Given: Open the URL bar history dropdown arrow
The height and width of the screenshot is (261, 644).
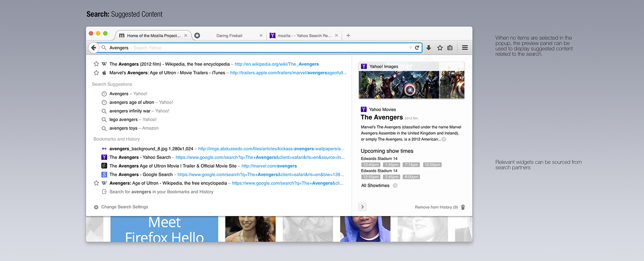Looking at the screenshot, I should pos(410,47).
